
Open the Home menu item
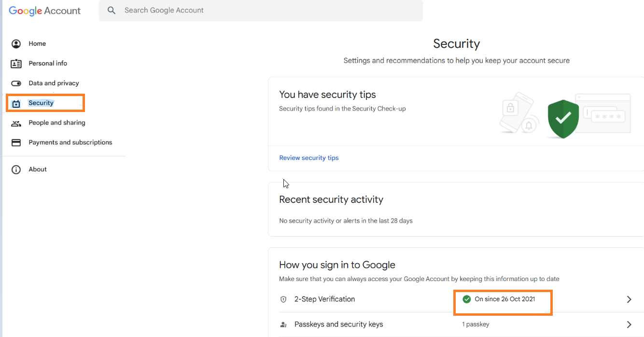[x=37, y=44]
